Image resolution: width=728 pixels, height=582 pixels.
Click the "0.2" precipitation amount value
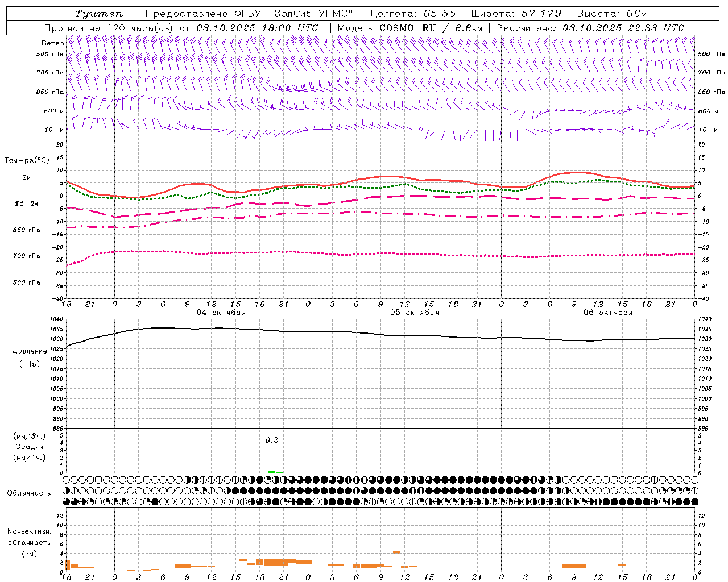(272, 440)
